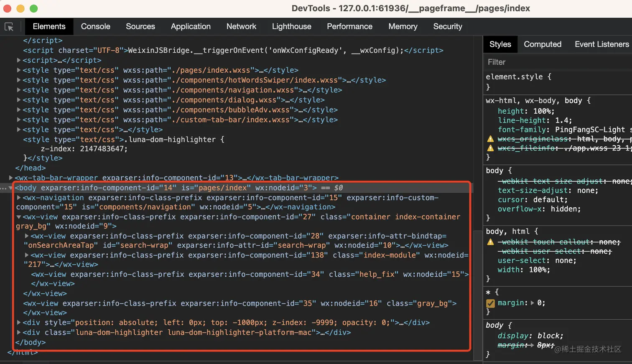This screenshot has height=364, width=632.
Task: Expand the search-wrap wx-view node
Action: click(x=27, y=236)
